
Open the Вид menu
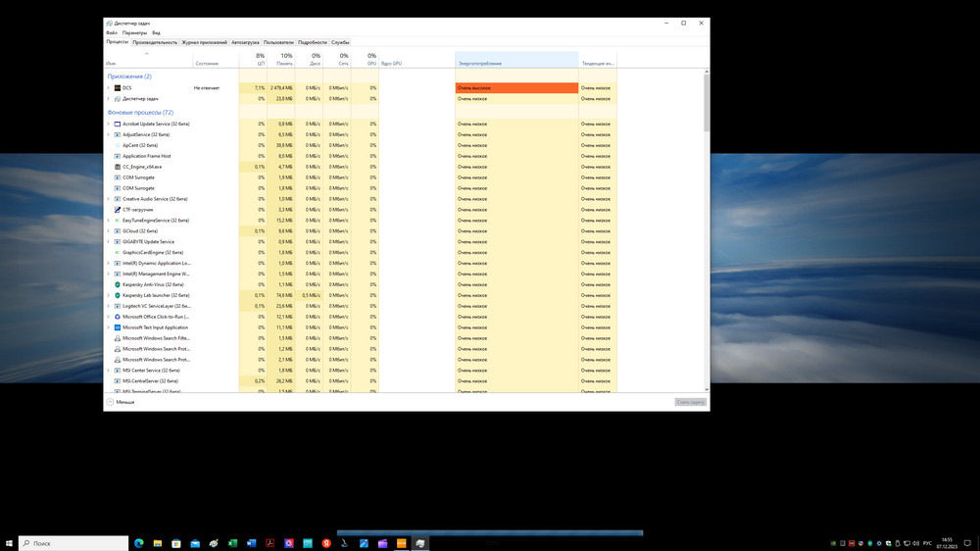(x=156, y=32)
